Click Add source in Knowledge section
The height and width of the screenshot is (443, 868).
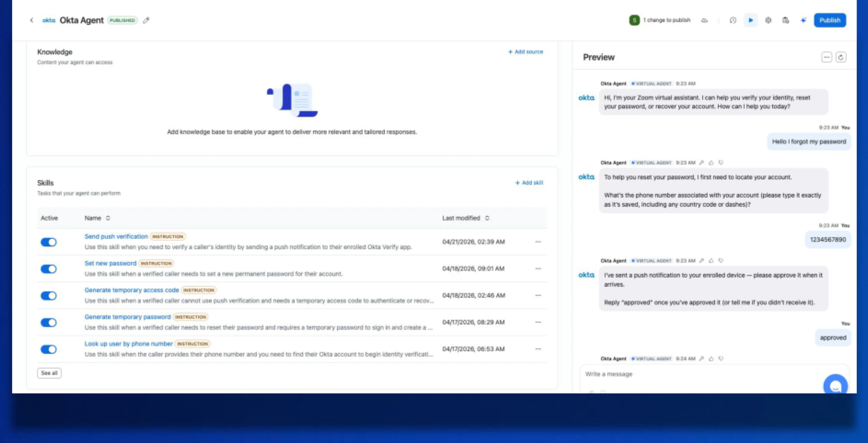pyautogui.click(x=526, y=52)
